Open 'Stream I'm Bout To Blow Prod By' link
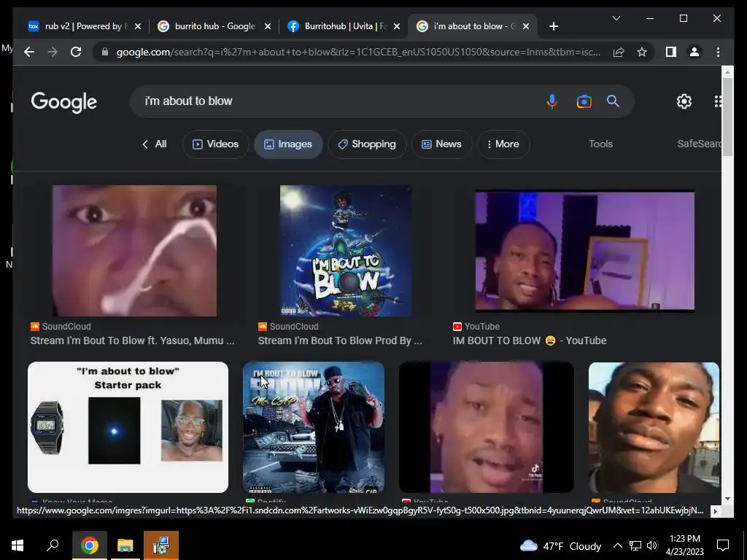Image resolution: width=747 pixels, height=560 pixels. [340, 341]
